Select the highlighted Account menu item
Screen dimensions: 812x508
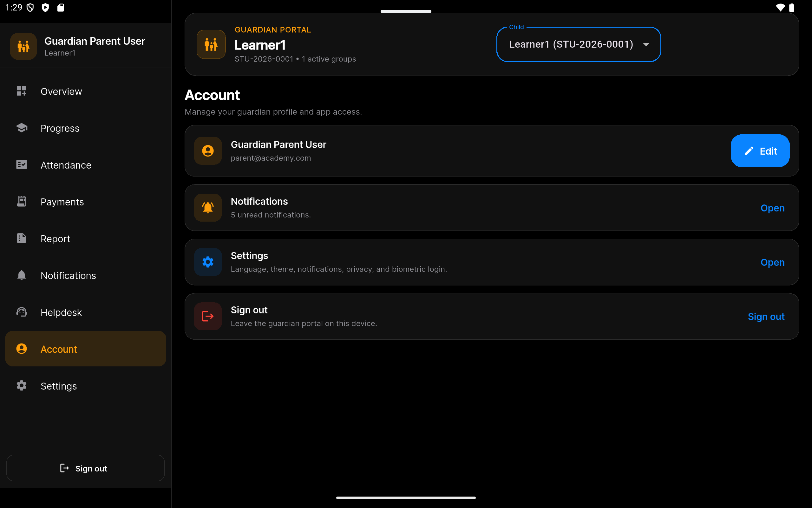tap(86, 349)
